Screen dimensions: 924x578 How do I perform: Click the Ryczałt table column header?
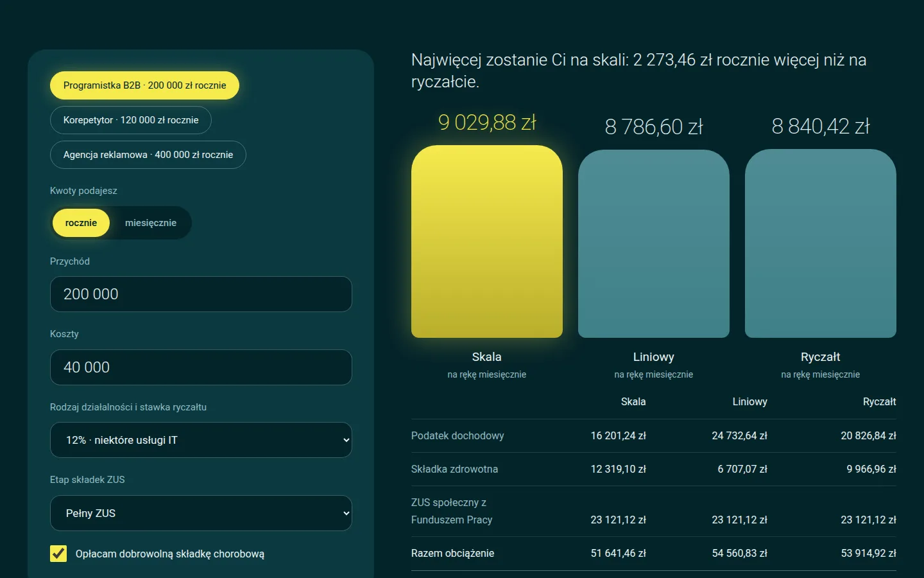[880, 401]
